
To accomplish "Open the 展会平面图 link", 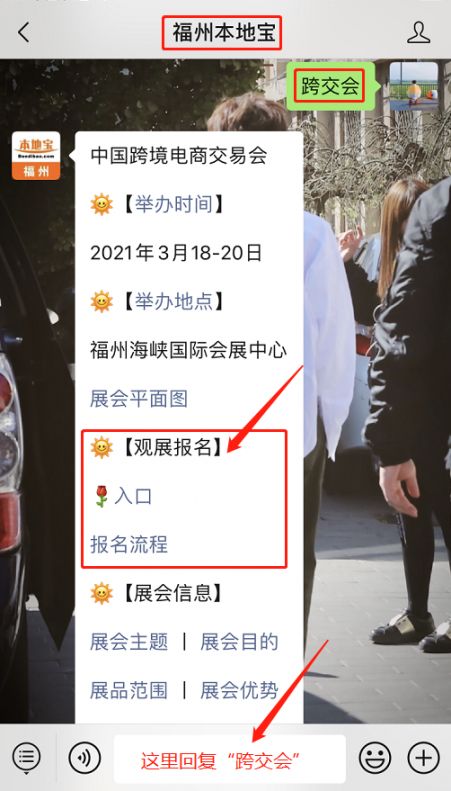I will 139,399.
